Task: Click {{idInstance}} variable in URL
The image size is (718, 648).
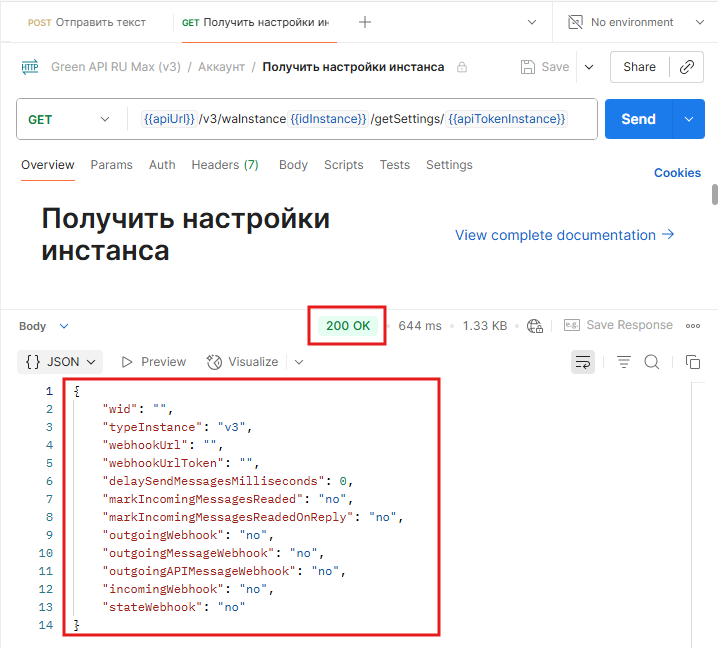Action: click(328, 119)
